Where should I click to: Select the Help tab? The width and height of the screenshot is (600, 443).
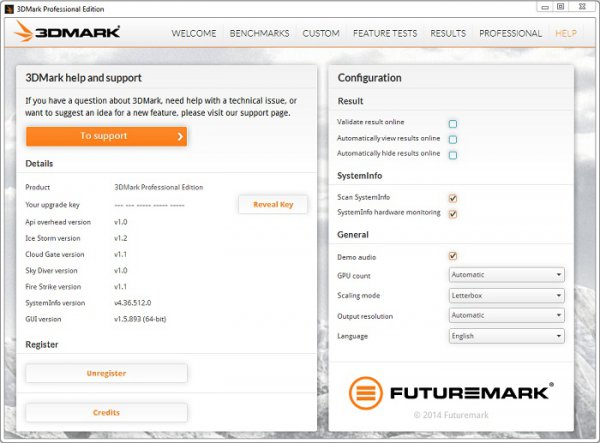coord(566,34)
